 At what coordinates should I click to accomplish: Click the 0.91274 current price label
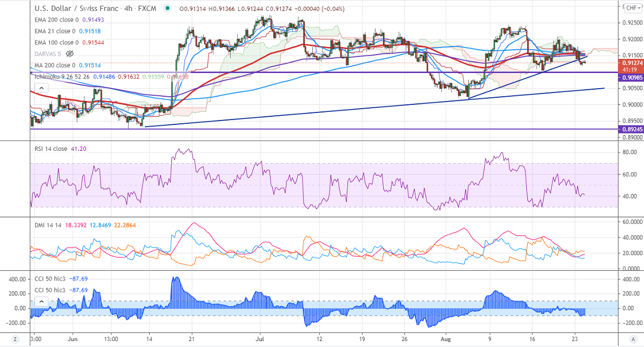[x=632, y=63]
